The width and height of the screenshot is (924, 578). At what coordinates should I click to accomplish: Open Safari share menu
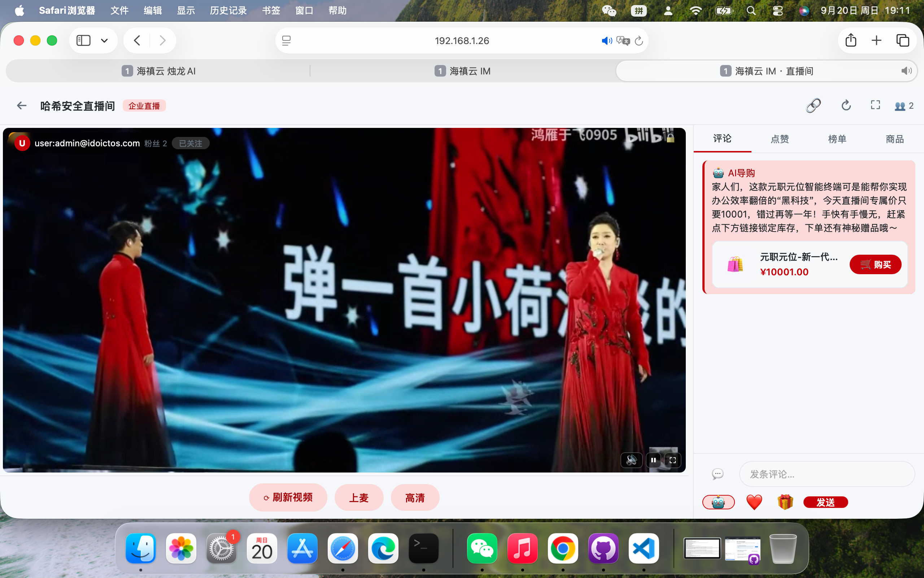click(851, 40)
